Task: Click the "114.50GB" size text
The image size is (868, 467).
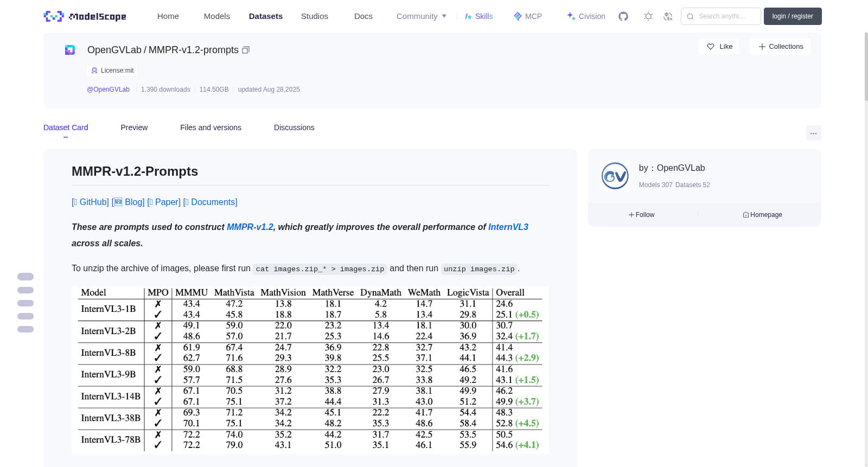Action: click(x=214, y=89)
